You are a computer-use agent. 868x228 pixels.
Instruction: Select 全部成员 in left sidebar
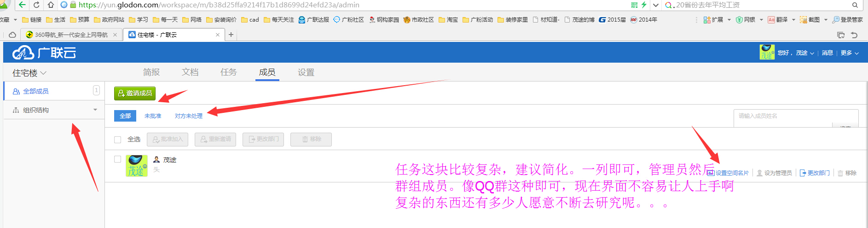[x=36, y=91]
